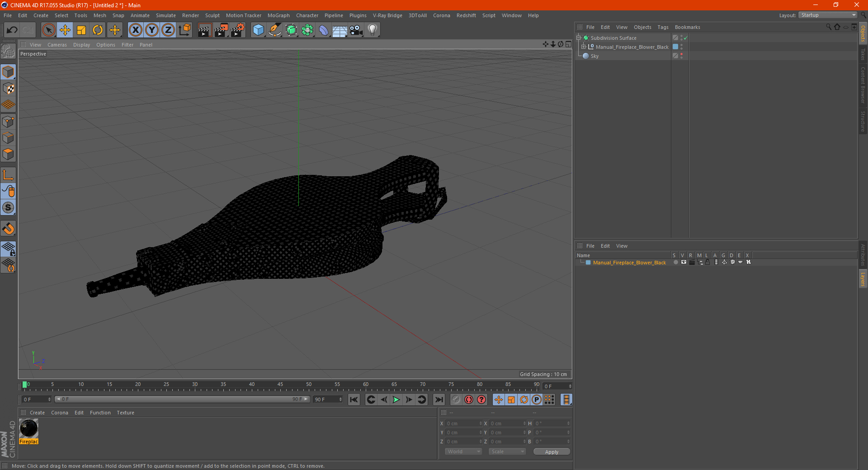Click the Apply button

(x=552, y=451)
